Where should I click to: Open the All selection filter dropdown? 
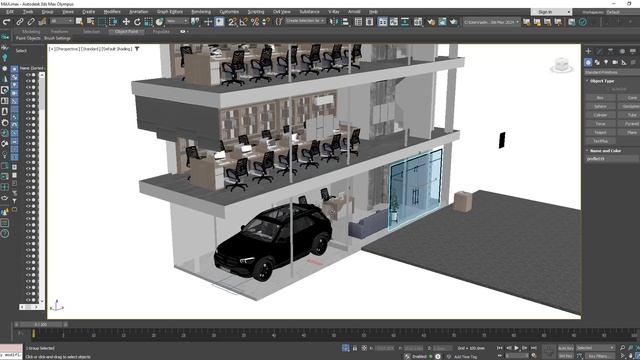point(62,21)
